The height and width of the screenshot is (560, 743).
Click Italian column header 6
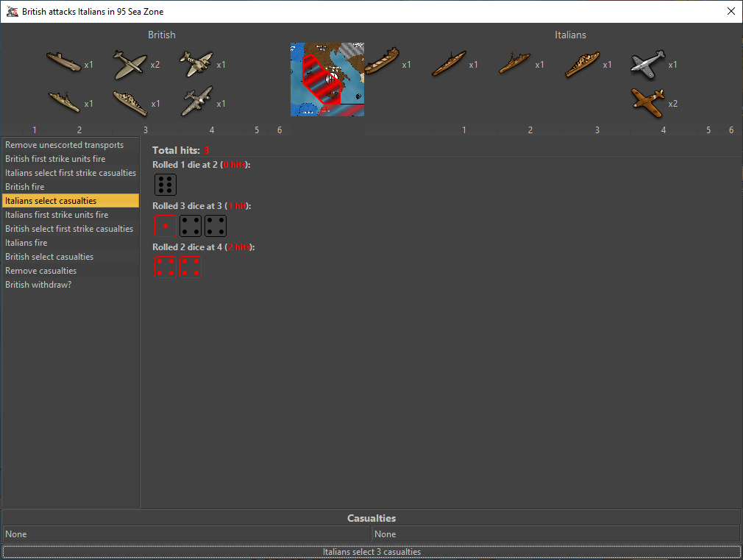[731, 130]
